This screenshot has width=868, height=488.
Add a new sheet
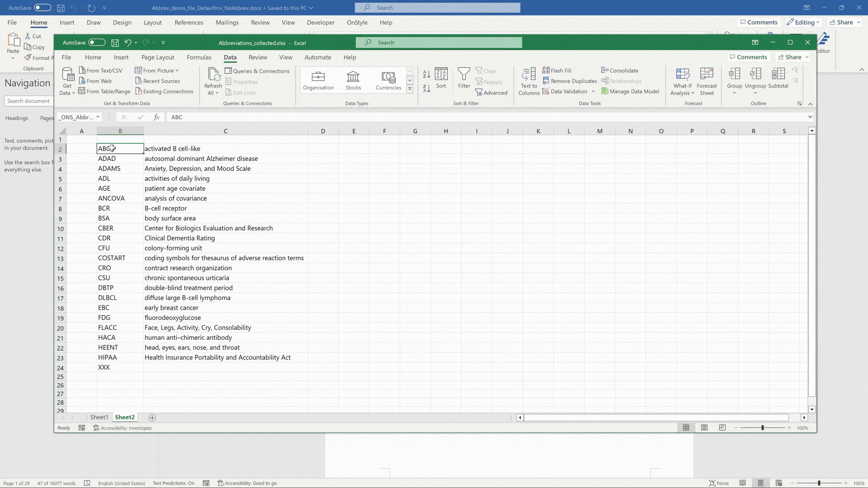(x=152, y=418)
